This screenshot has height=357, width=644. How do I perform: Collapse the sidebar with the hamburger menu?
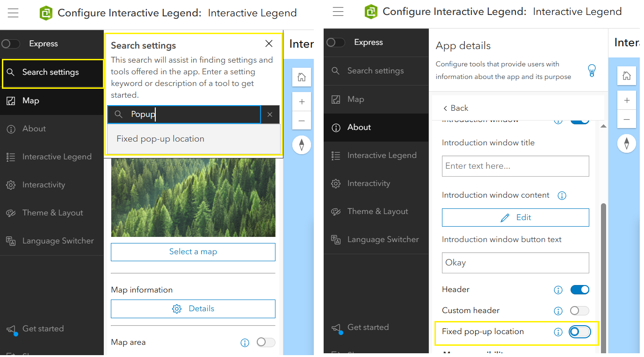[13, 13]
